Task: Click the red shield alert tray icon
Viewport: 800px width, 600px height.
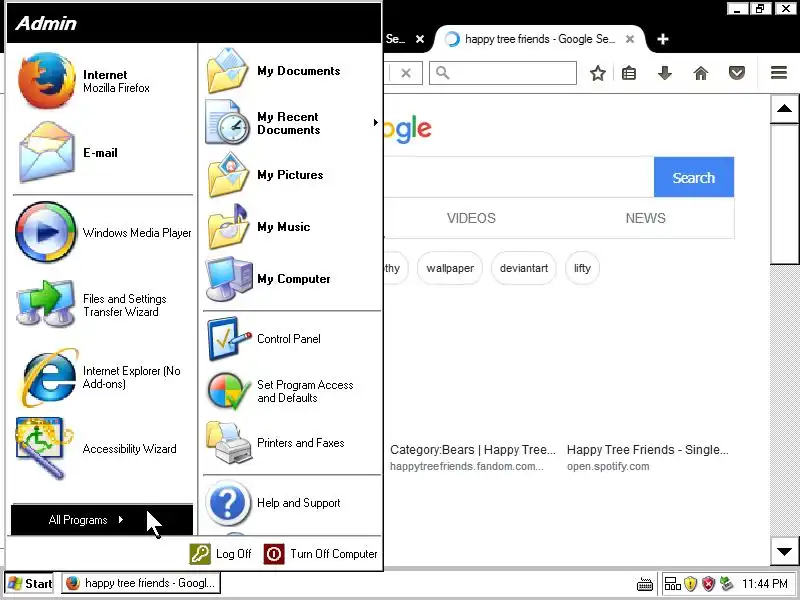Action: point(709,584)
